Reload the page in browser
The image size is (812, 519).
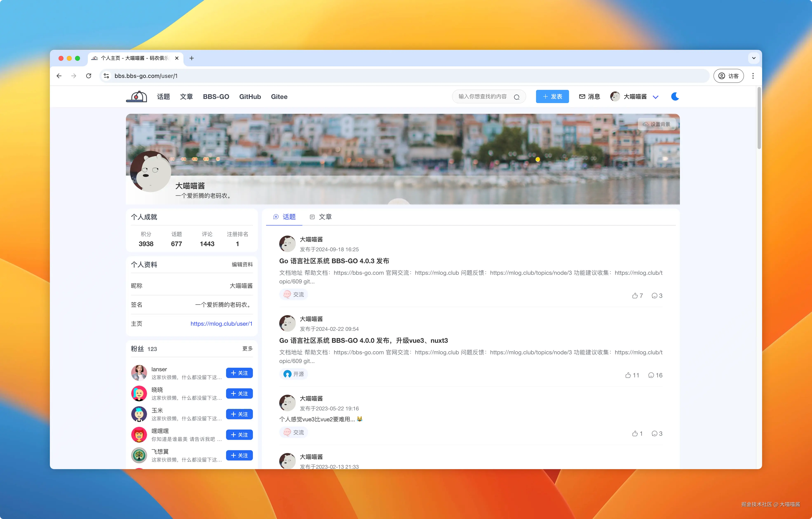(x=89, y=76)
